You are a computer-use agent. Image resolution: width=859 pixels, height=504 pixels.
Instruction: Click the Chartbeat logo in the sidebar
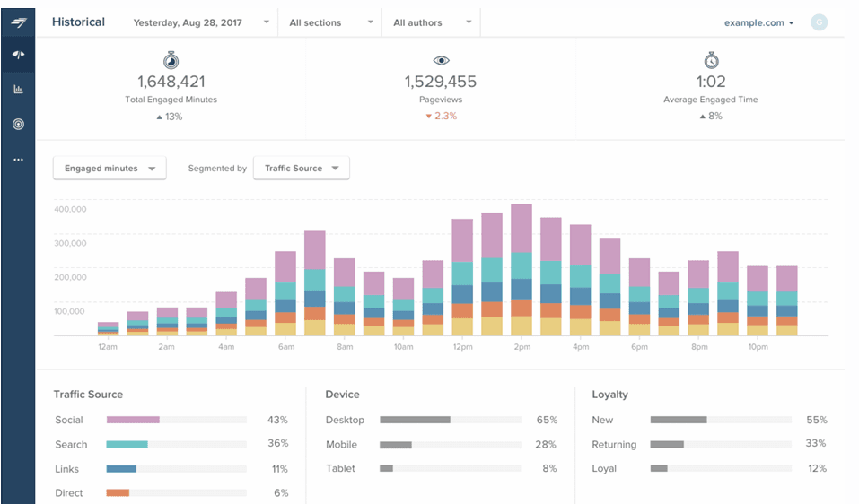click(x=18, y=22)
